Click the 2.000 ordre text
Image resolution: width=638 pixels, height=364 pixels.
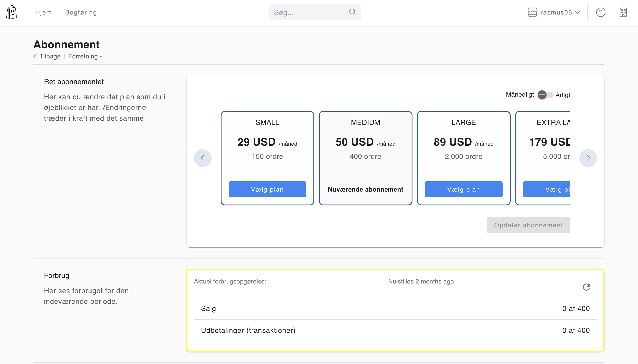(464, 156)
